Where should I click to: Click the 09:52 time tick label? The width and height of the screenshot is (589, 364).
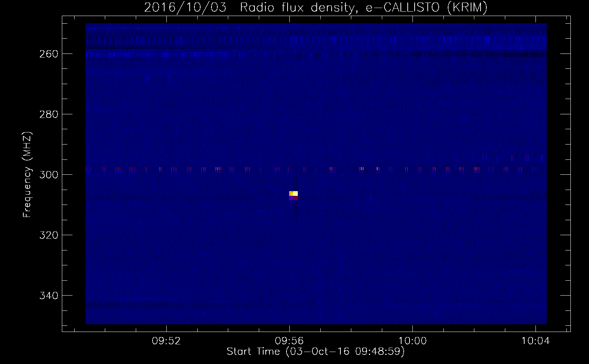tap(166, 341)
